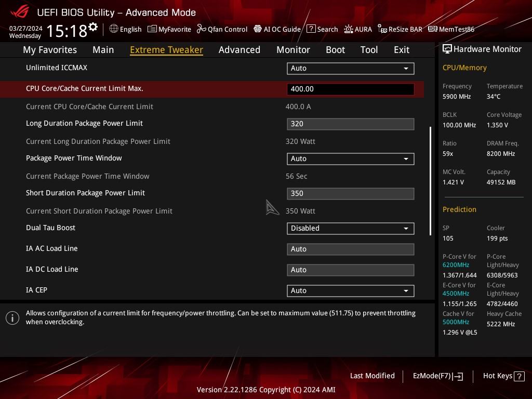Select Long Duration Package Power Limit label
The width and height of the screenshot is (532, 399).
[x=84, y=124]
